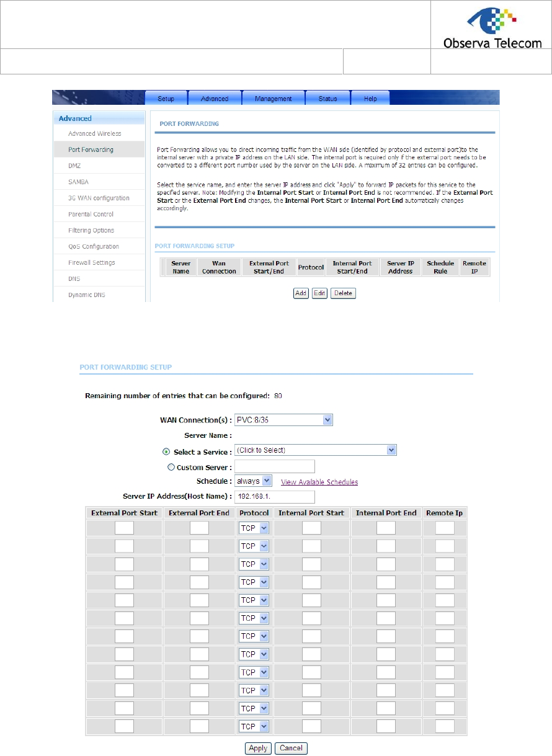Open 3G WAN configuration page
The width and height of the screenshot is (552, 756).
pyautogui.click(x=99, y=198)
